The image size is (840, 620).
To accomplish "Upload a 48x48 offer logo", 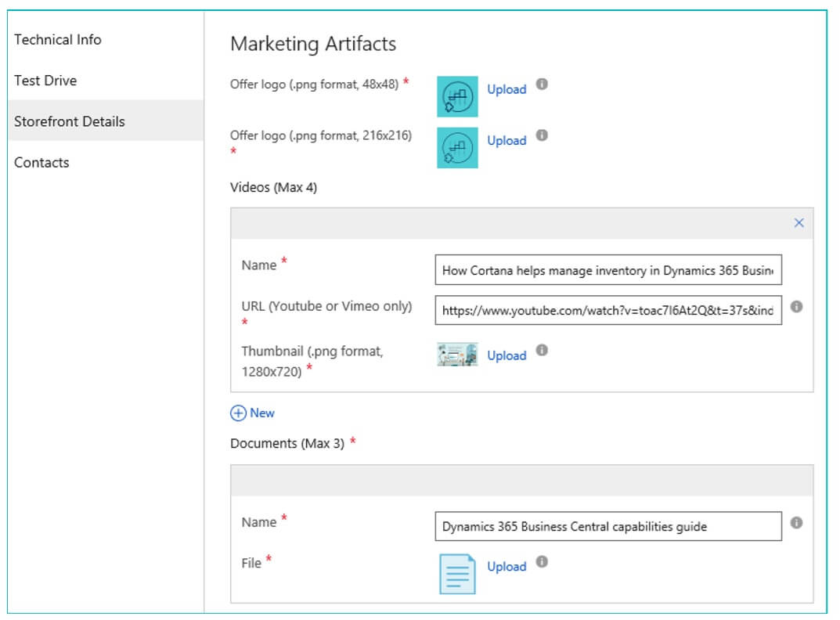I will point(507,89).
